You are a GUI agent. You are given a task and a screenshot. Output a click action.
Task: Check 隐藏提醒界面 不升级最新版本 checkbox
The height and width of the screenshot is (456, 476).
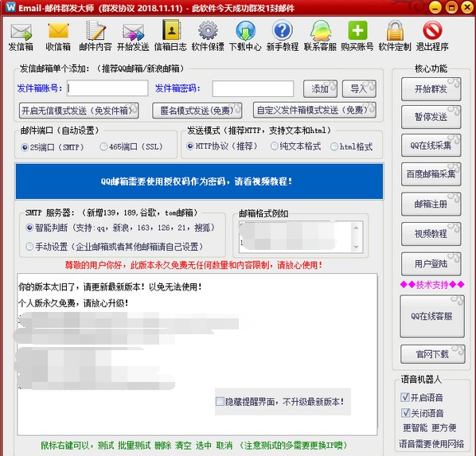click(x=220, y=401)
